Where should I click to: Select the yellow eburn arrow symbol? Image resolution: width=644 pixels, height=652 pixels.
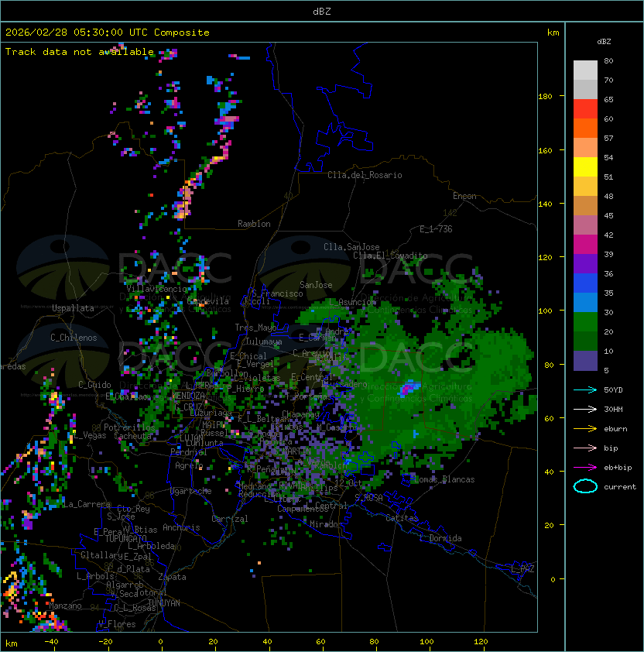(x=585, y=429)
